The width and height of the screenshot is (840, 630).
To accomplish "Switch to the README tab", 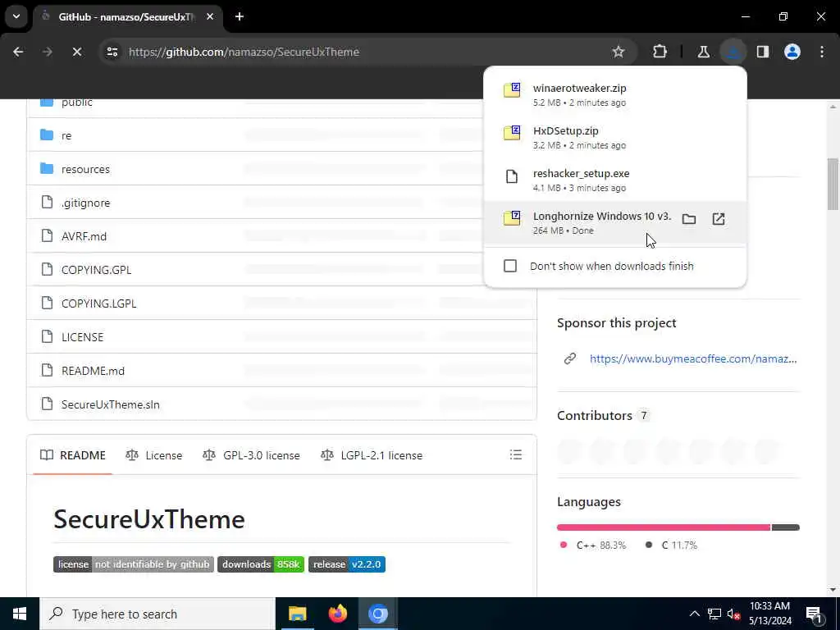I will pyautogui.click(x=73, y=455).
